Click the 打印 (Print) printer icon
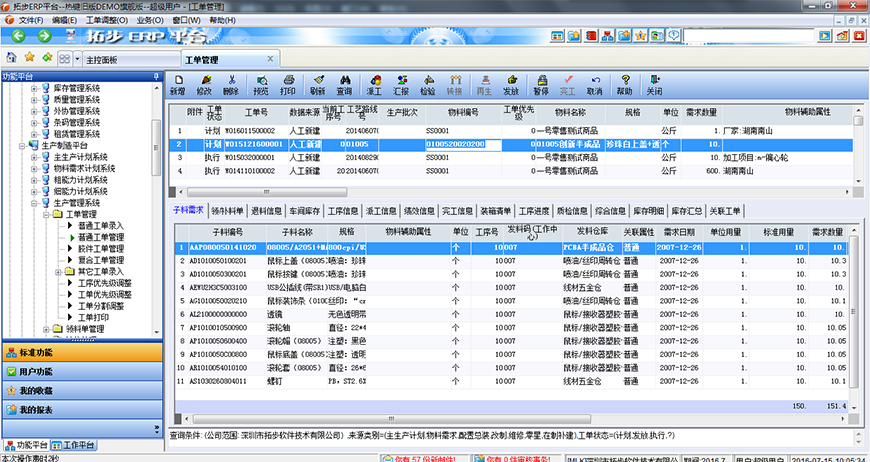 (289, 85)
